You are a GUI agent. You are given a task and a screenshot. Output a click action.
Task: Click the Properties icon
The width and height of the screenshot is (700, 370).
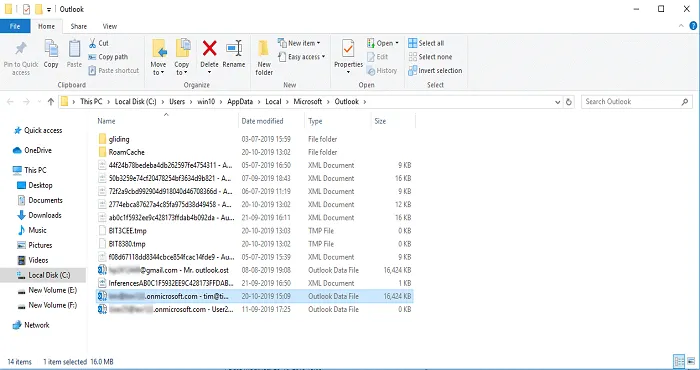coord(348,48)
